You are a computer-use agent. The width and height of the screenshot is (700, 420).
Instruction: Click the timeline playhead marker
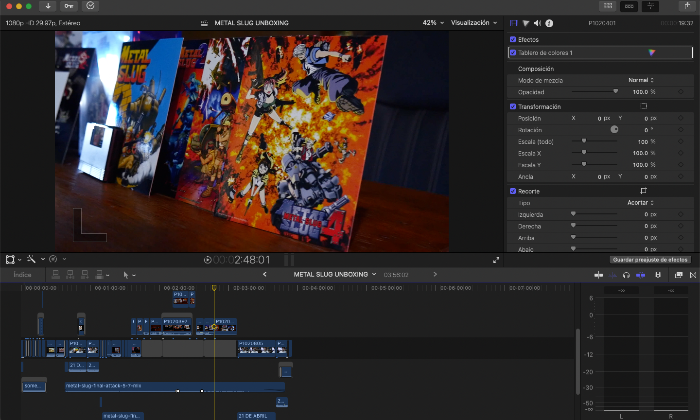point(214,288)
